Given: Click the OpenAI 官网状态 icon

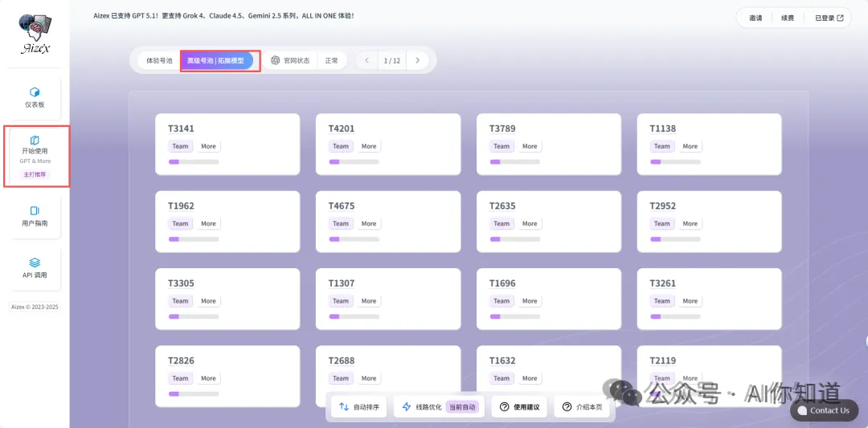Looking at the screenshot, I should 275,60.
